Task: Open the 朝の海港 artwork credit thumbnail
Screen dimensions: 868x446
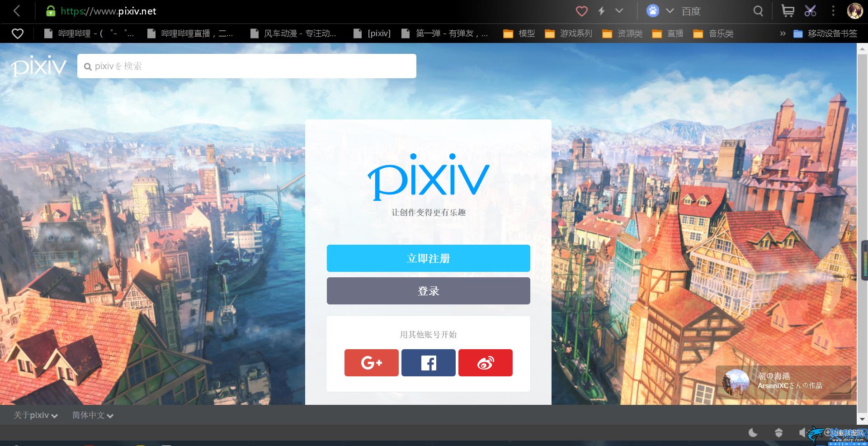Action: coord(736,382)
